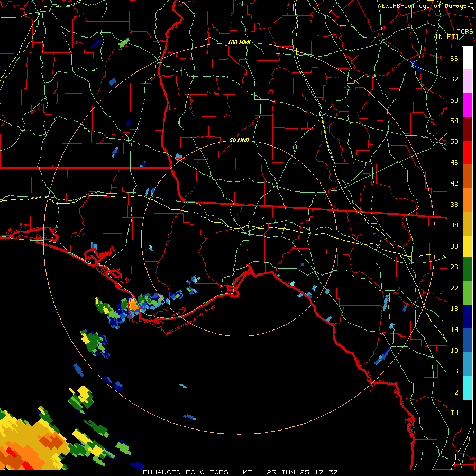Click legend value '50'

(x=454, y=141)
